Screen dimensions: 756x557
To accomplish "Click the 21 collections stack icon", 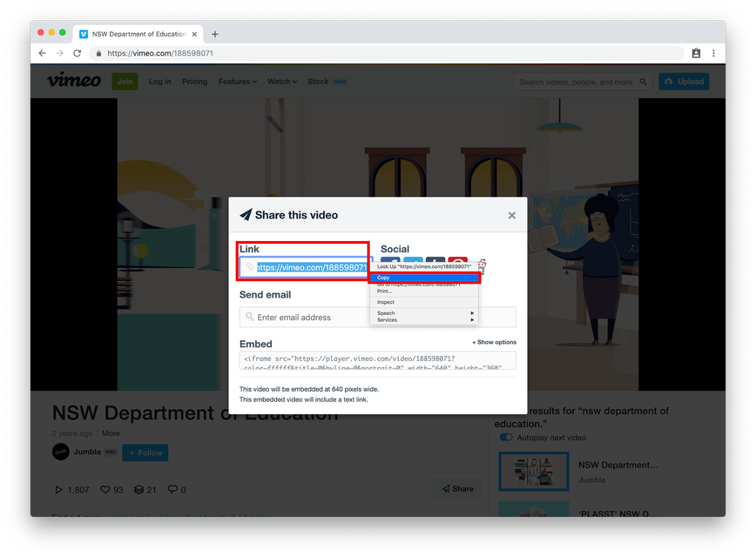I will coord(139,490).
